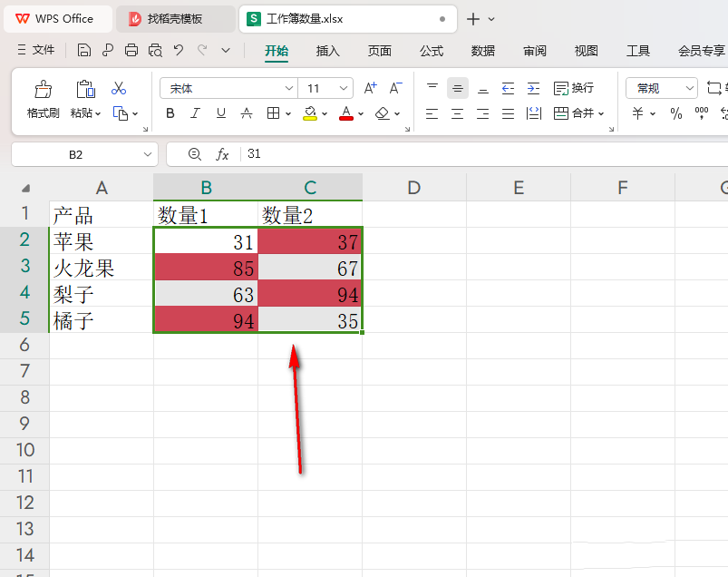Redo the last action

[202, 50]
